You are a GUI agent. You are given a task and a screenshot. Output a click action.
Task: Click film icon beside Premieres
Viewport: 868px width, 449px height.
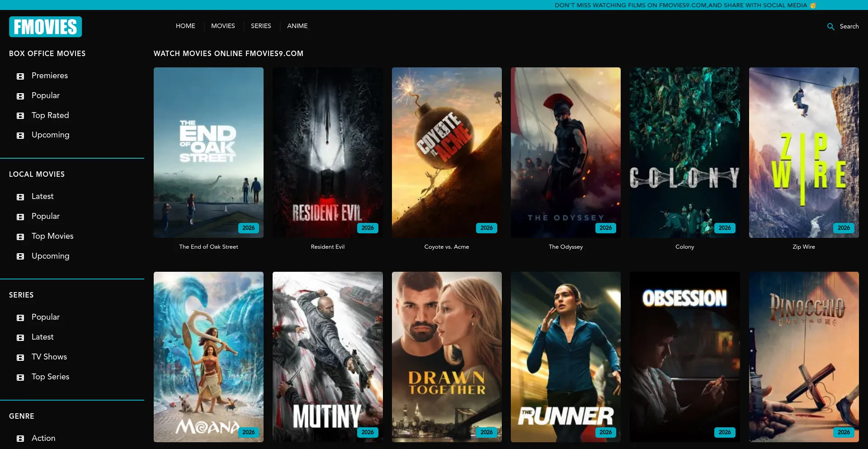pyautogui.click(x=20, y=76)
